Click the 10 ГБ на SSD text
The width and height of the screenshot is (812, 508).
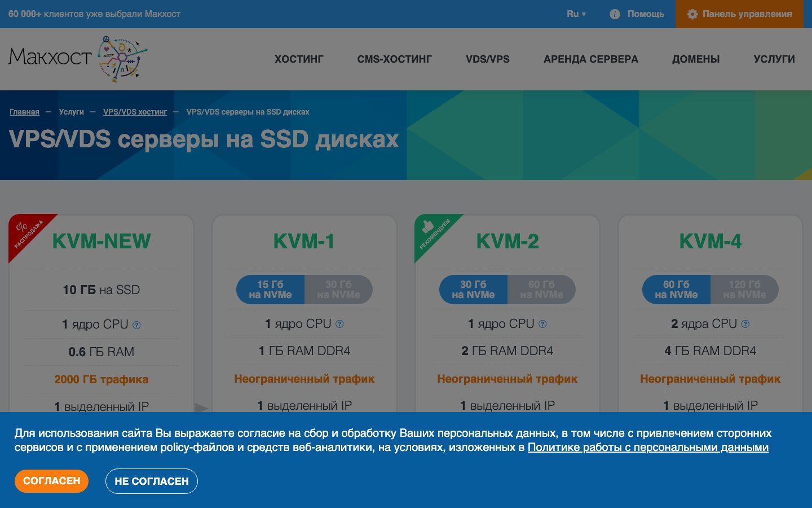coord(101,290)
